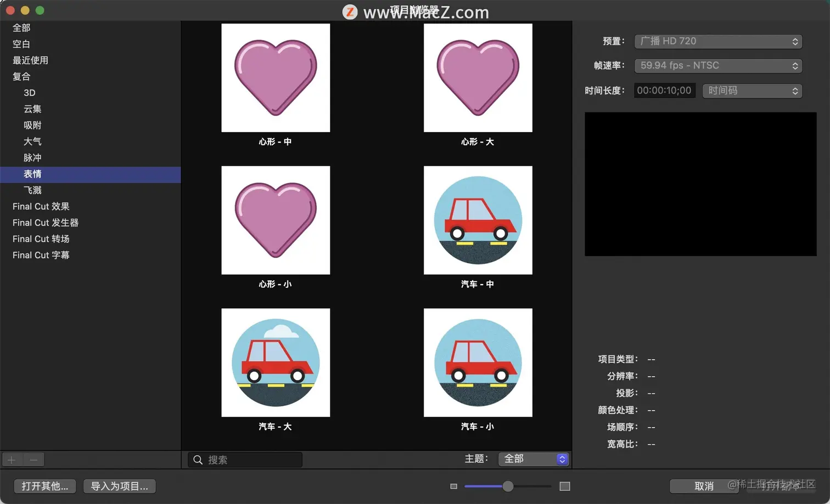Switch to the 全部 category at sidebar top
The width and height of the screenshot is (830, 504).
(x=21, y=27)
